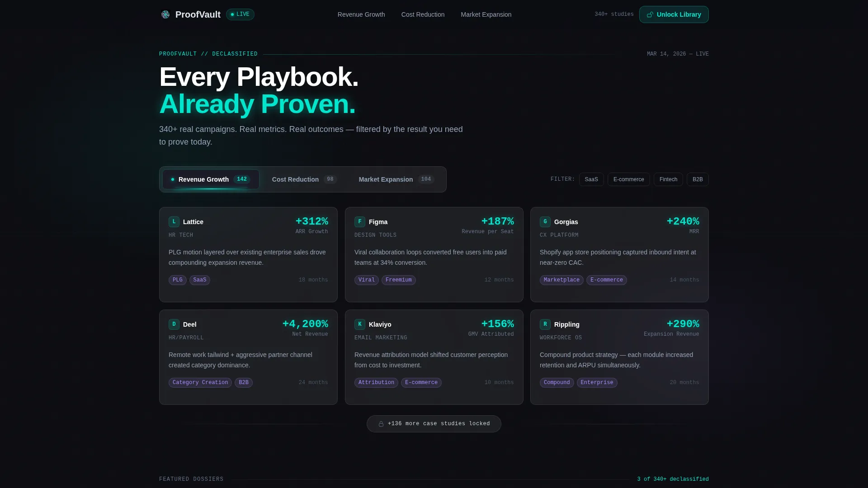Screen dimensions: 868x488
Task: Open Cost Reduction in the top navigation
Action: click(423, 14)
